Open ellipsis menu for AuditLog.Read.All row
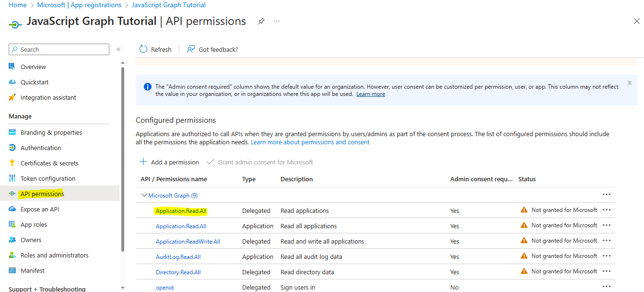Image resolution: width=644 pixels, height=292 pixels. pyautogui.click(x=607, y=256)
